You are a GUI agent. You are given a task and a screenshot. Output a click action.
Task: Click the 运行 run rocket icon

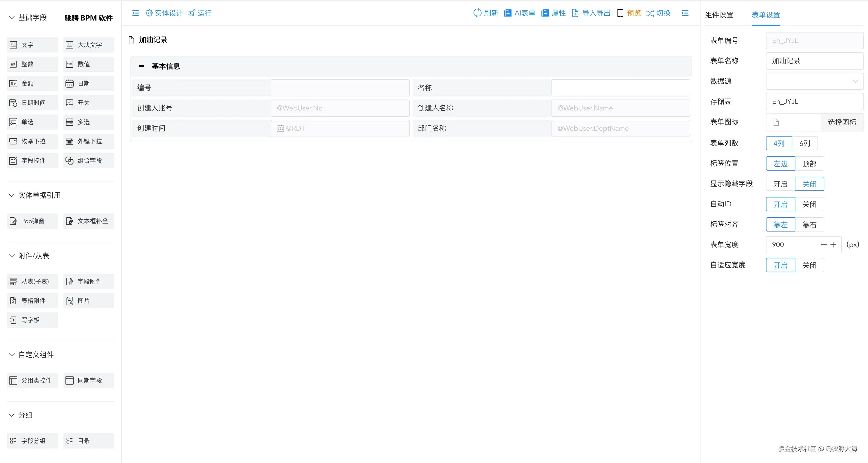192,13
